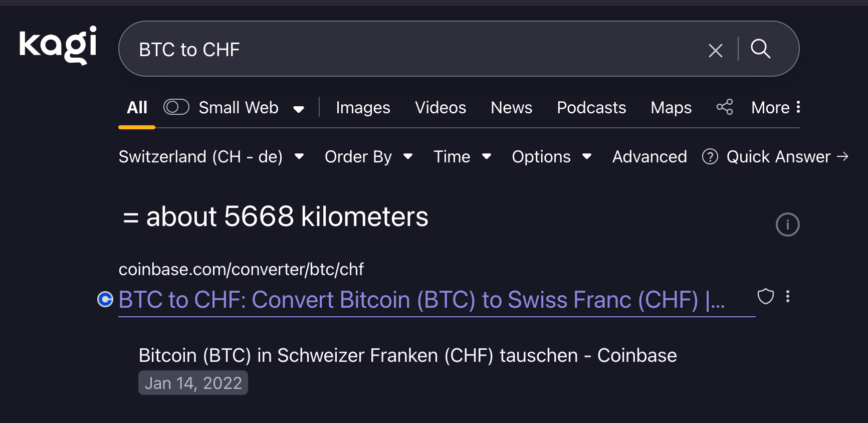Screen dimensions: 868x423
Task: Open the Switzerland (CH - de) region dropdown
Action: 211,157
